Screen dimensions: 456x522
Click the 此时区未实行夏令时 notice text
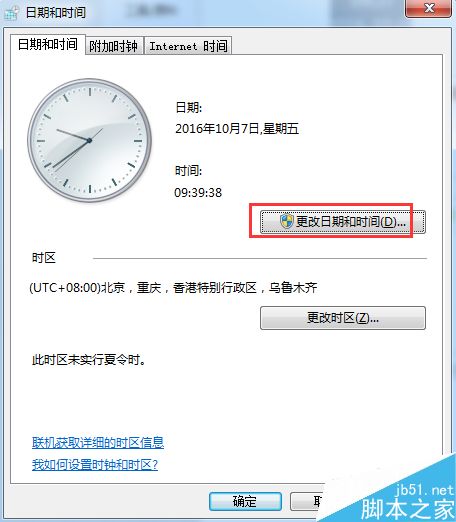(x=89, y=360)
